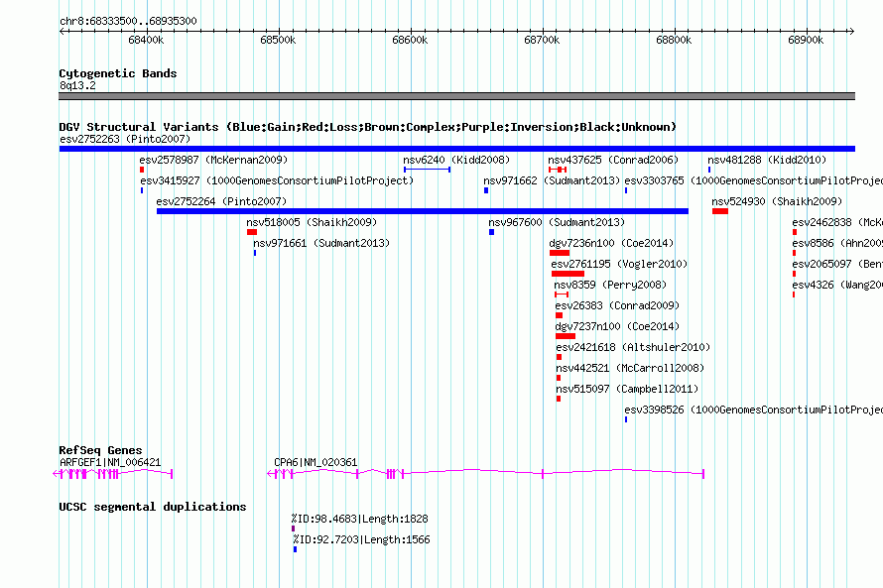Image resolution: width=883 pixels, height=588 pixels.
Task: Open the CPA6|NM_020361 gene label
Action: (315, 462)
